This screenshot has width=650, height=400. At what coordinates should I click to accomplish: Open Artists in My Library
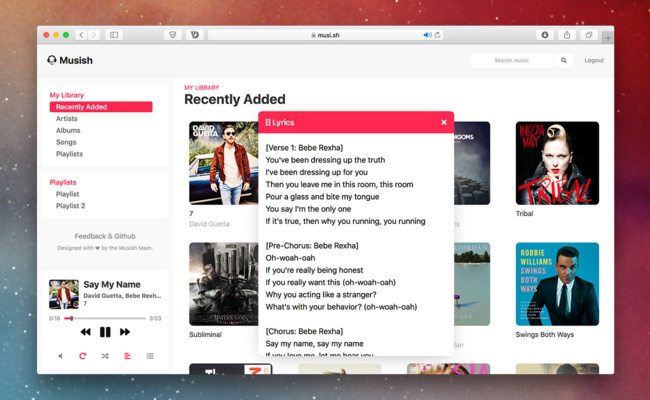point(67,119)
